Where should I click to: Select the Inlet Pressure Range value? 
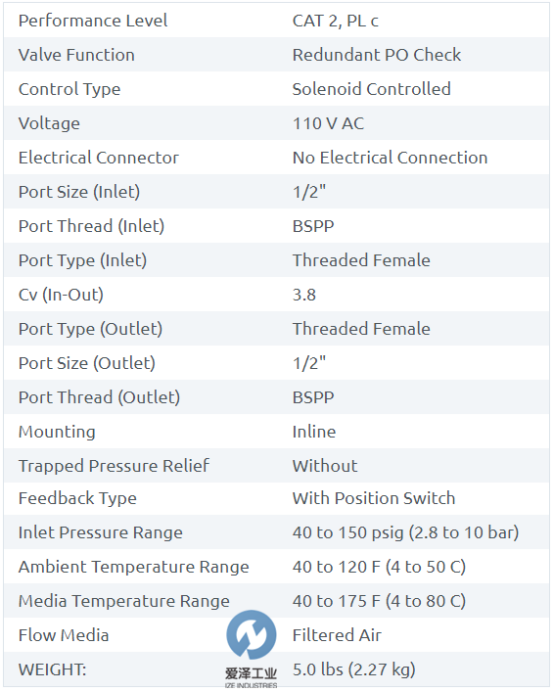406,533
